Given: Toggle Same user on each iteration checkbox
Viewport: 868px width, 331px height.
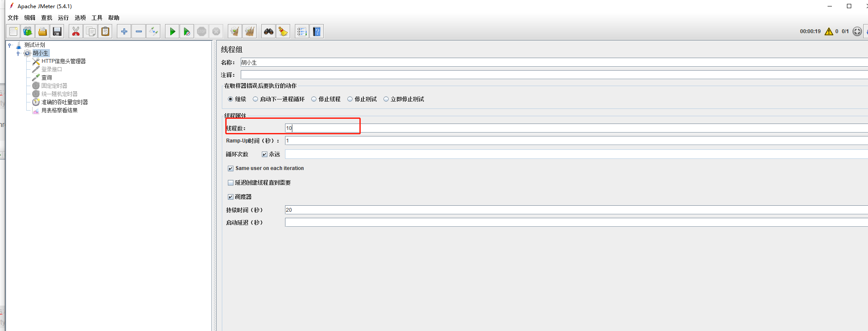Looking at the screenshot, I should pyautogui.click(x=230, y=168).
